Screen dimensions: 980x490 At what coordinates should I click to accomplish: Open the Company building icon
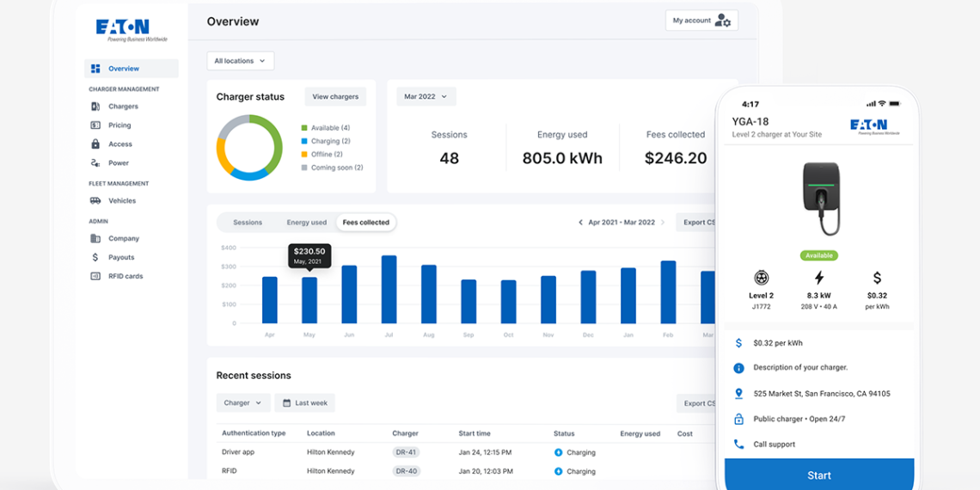(x=95, y=239)
